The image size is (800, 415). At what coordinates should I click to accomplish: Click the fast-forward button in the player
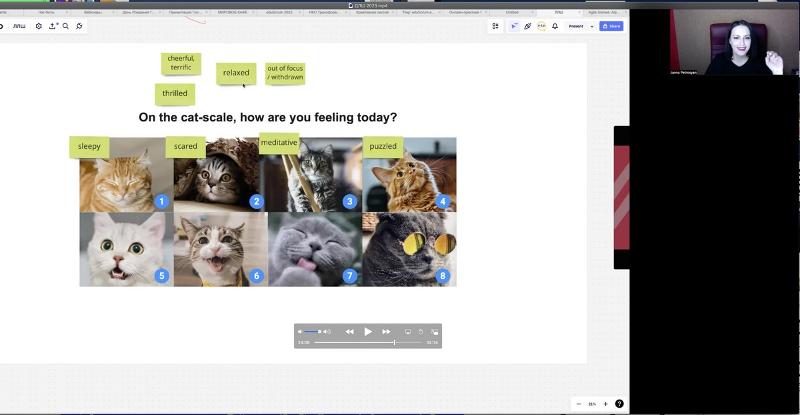(386, 331)
